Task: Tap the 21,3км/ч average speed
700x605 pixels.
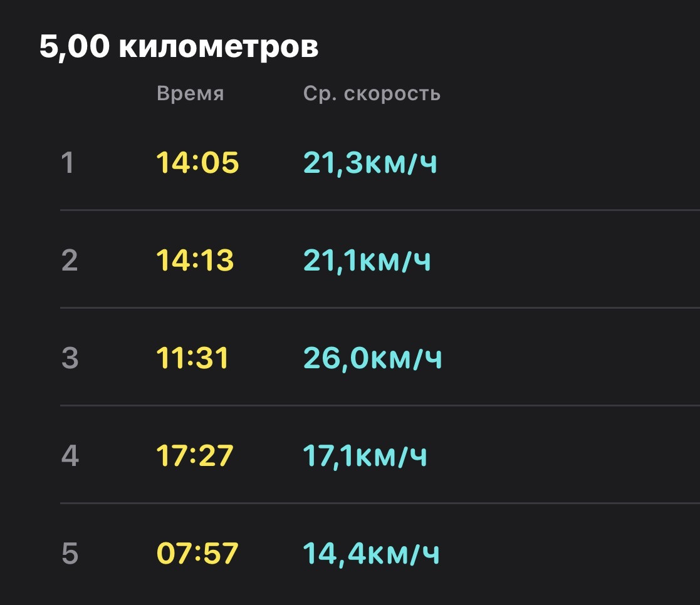Action: 370,163
